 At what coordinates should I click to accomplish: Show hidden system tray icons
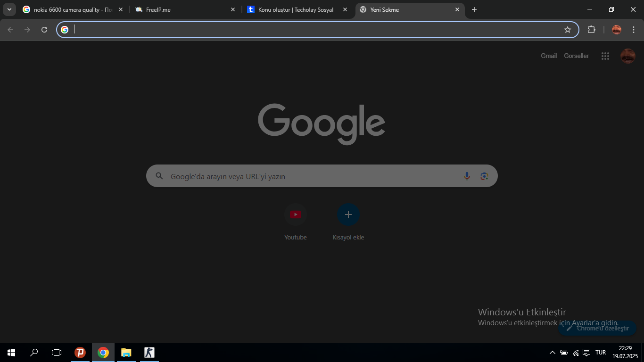[553, 353]
